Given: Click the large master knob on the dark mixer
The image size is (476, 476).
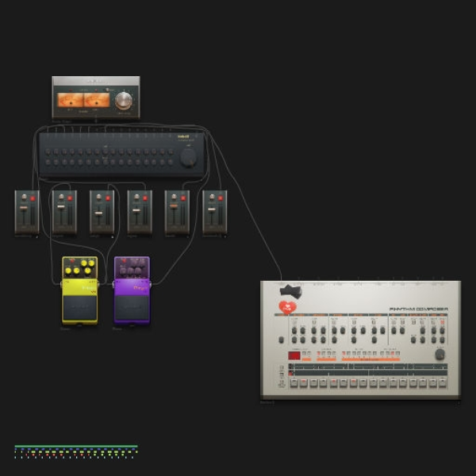Looking at the screenshot, I should pyautogui.click(x=188, y=157).
